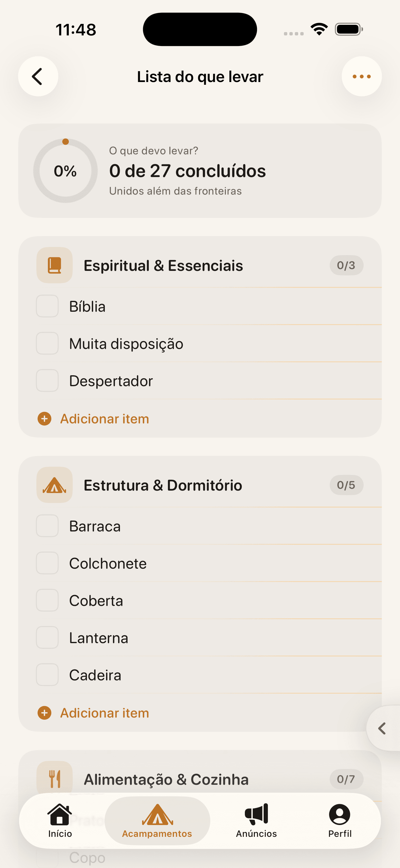Viewport: 400px width, 868px height.
Task: Open the Perfil tab
Action: [340, 820]
